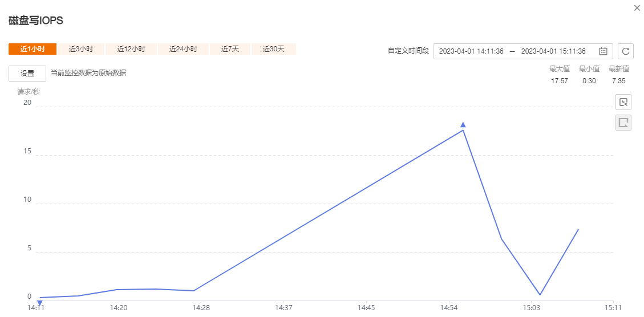Click the 磁盘写IOPS dialog title
This screenshot has height=317, width=644.
35,21
